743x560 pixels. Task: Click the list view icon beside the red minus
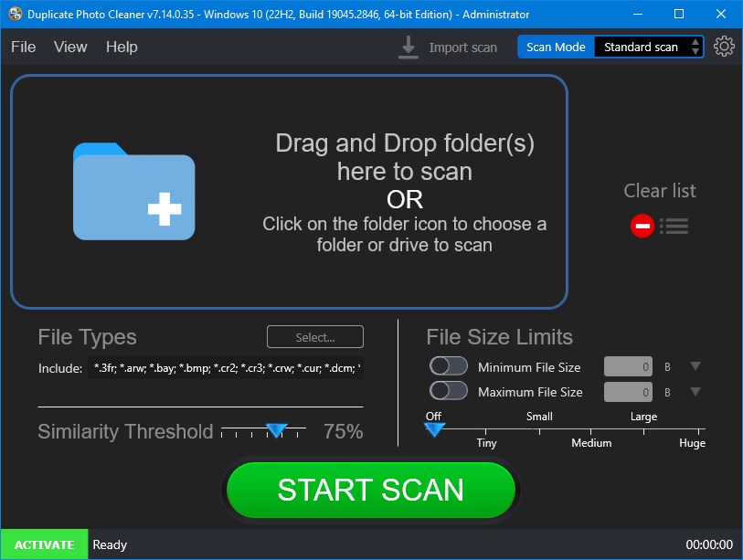tap(674, 226)
